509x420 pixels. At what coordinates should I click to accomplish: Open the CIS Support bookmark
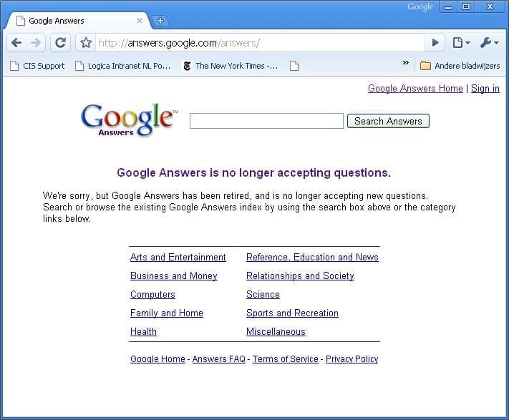coord(37,66)
